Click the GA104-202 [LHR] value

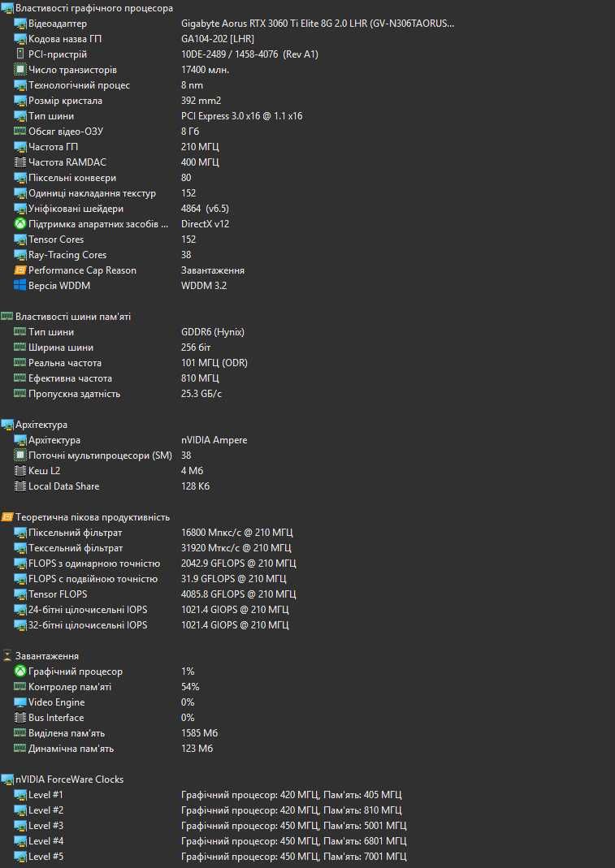[x=218, y=39]
